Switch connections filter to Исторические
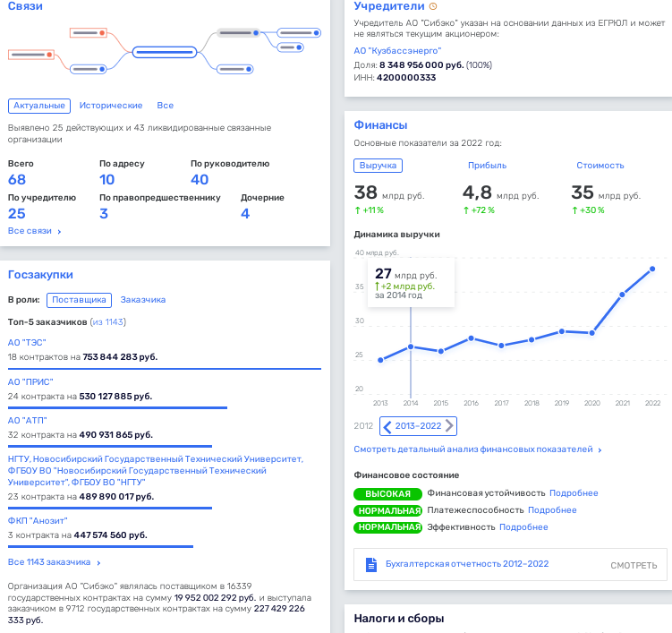The width and height of the screenshot is (672, 633). click(x=111, y=106)
